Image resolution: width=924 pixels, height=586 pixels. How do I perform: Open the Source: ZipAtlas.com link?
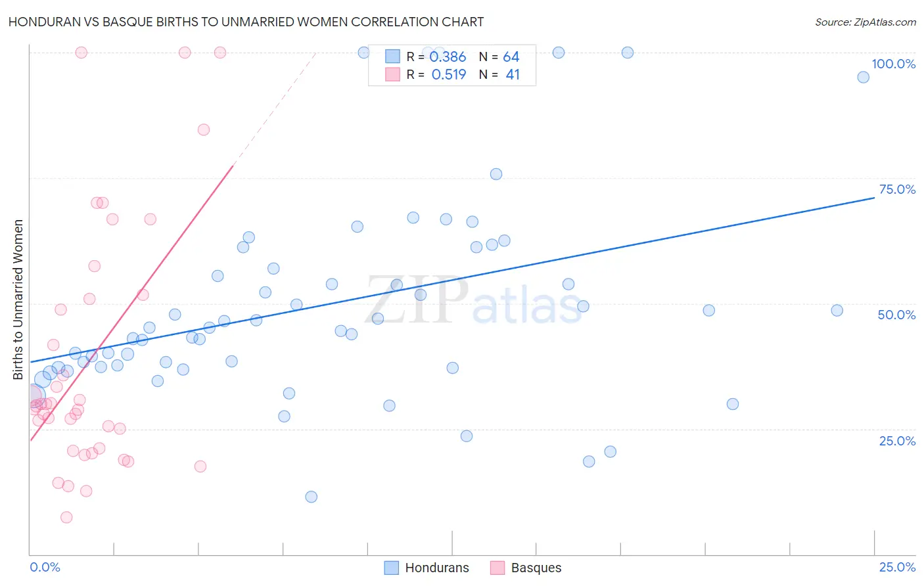(865, 22)
